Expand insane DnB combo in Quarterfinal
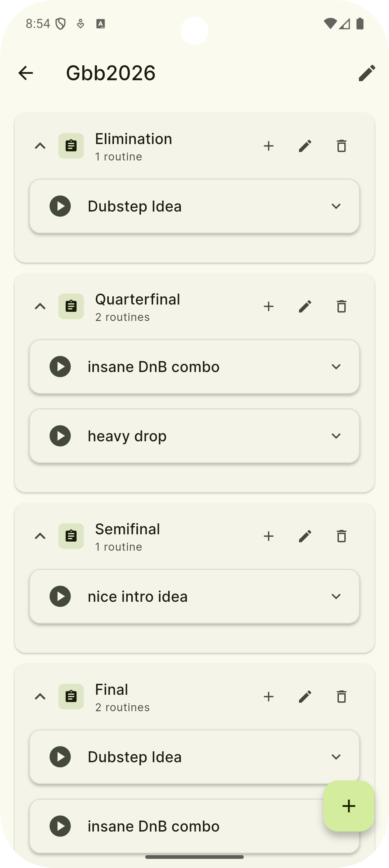The image size is (389, 868). point(336,366)
